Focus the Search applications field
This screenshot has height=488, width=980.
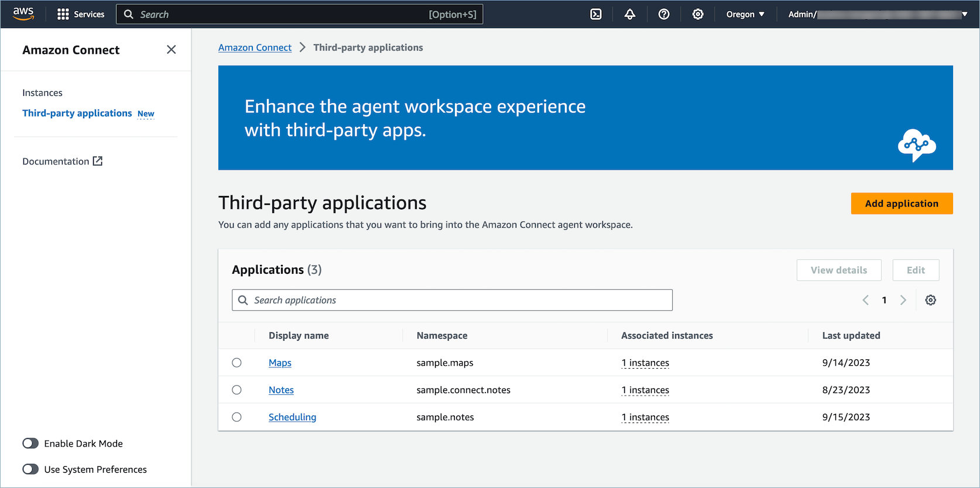452,300
